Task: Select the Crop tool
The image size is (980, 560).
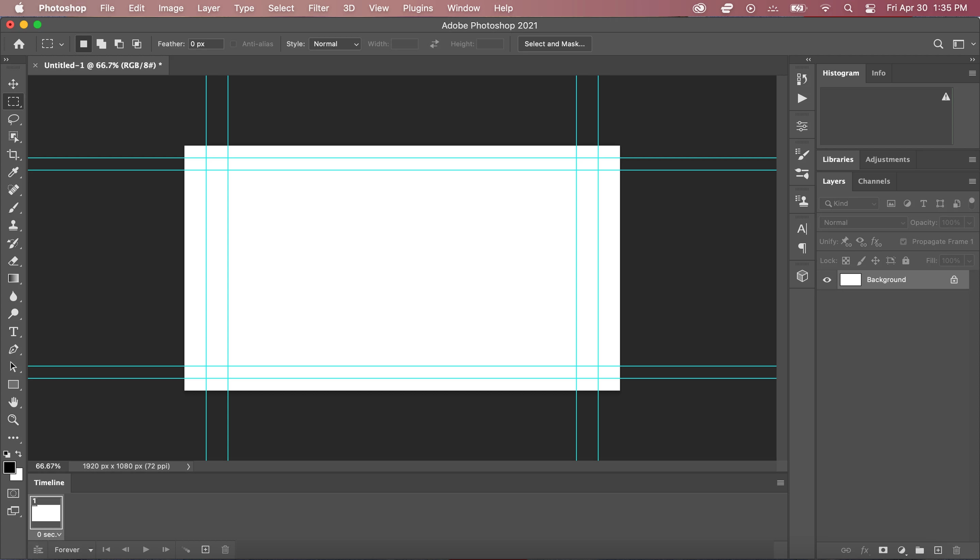Action: [13, 154]
